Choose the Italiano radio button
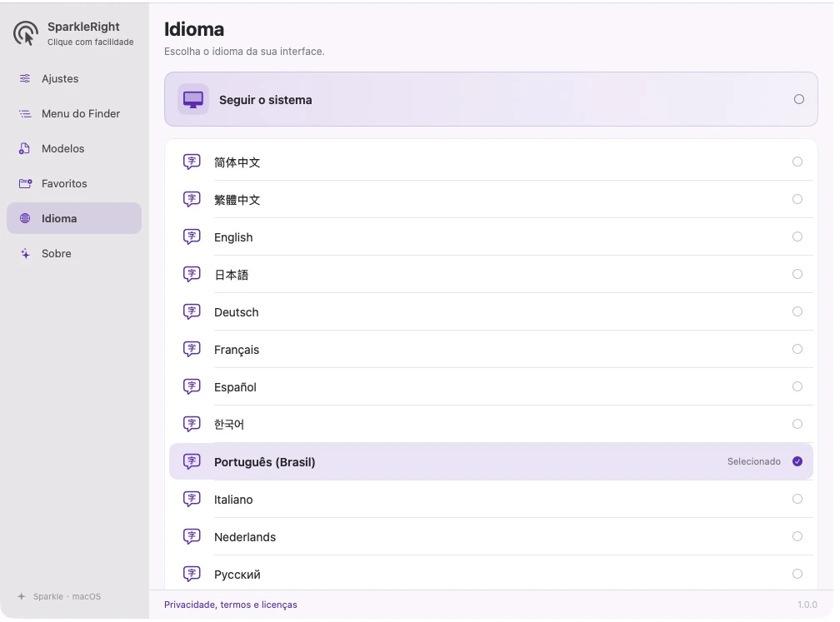The image size is (840, 622). click(x=797, y=499)
